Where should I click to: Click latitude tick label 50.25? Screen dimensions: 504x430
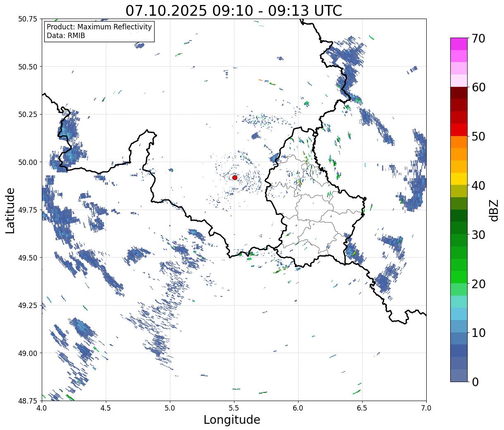pos(27,115)
